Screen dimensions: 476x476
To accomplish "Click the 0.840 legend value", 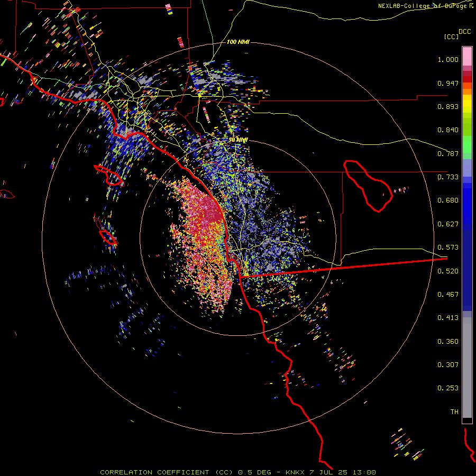I will 448,130.
